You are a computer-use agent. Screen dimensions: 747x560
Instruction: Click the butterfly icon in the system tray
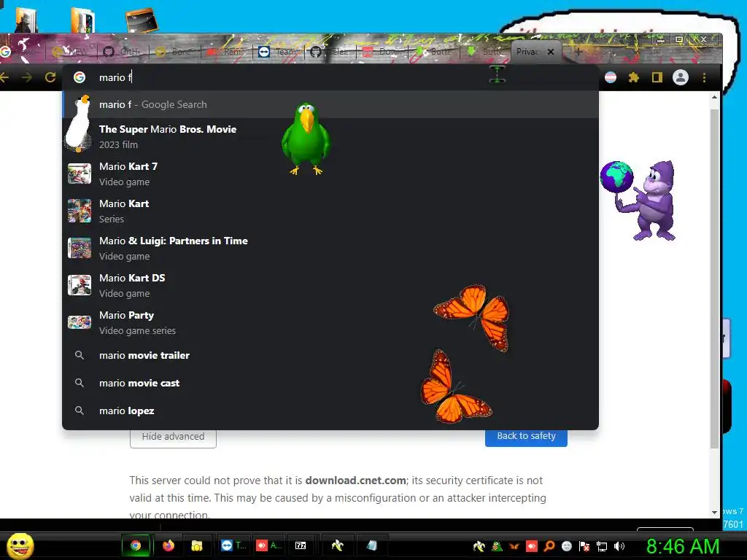tap(514, 546)
